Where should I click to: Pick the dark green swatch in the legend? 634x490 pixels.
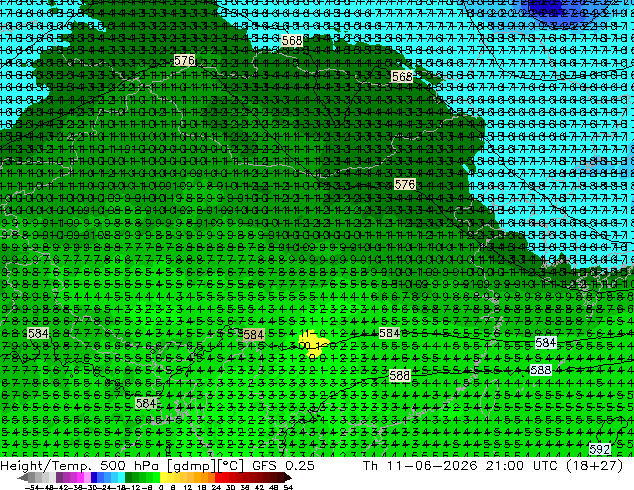point(129,477)
